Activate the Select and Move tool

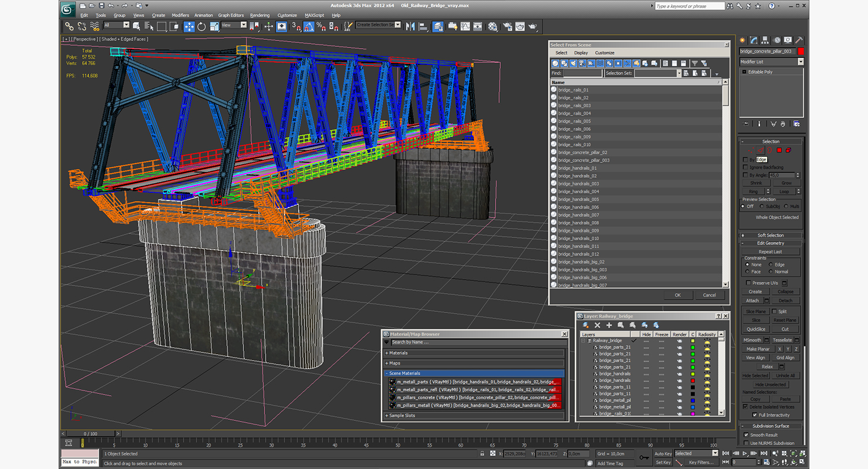tap(189, 26)
